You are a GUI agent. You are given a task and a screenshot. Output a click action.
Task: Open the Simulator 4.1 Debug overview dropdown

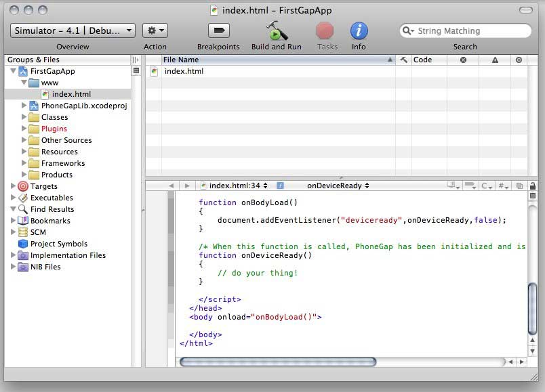pyautogui.click(x=73, y=30)
